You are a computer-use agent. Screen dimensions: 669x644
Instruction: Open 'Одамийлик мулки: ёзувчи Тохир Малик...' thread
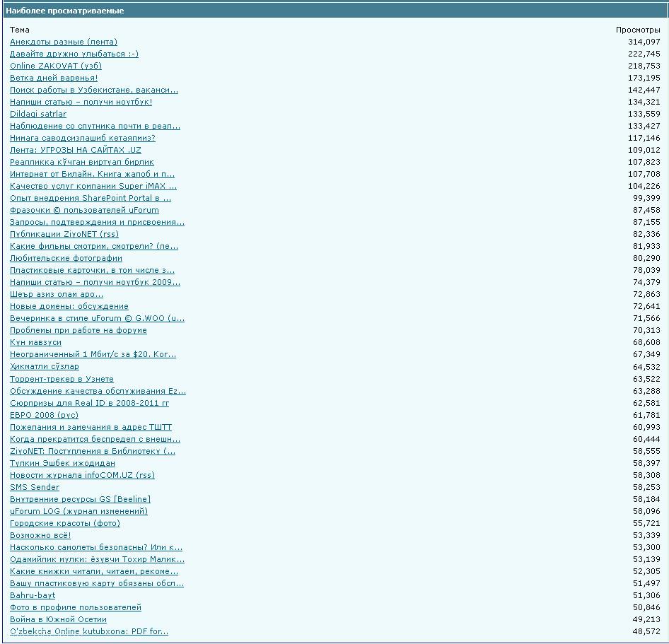tap(98, 558)
